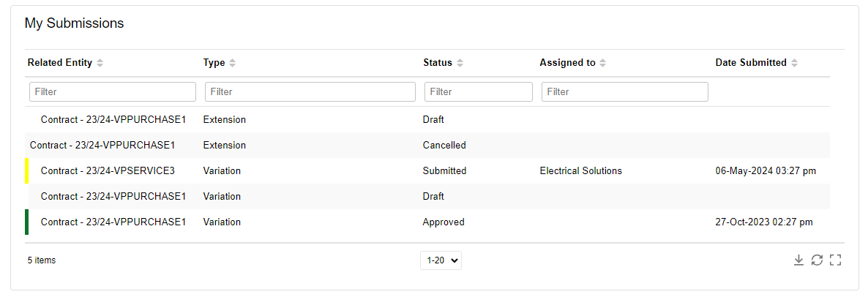Sort by Date Submitted column arrows
Image resolution: width=868 pixels, height=297 pixels.
click(794, 63)
